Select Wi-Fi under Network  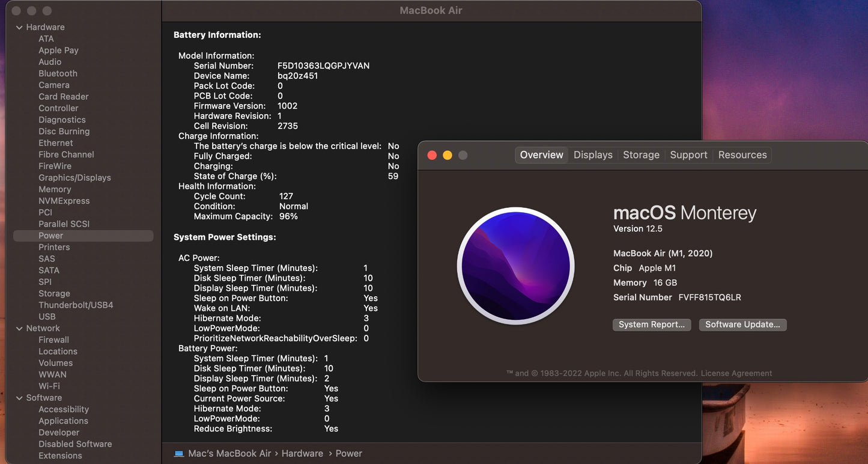pyautogui.click(x=49, y=386)
